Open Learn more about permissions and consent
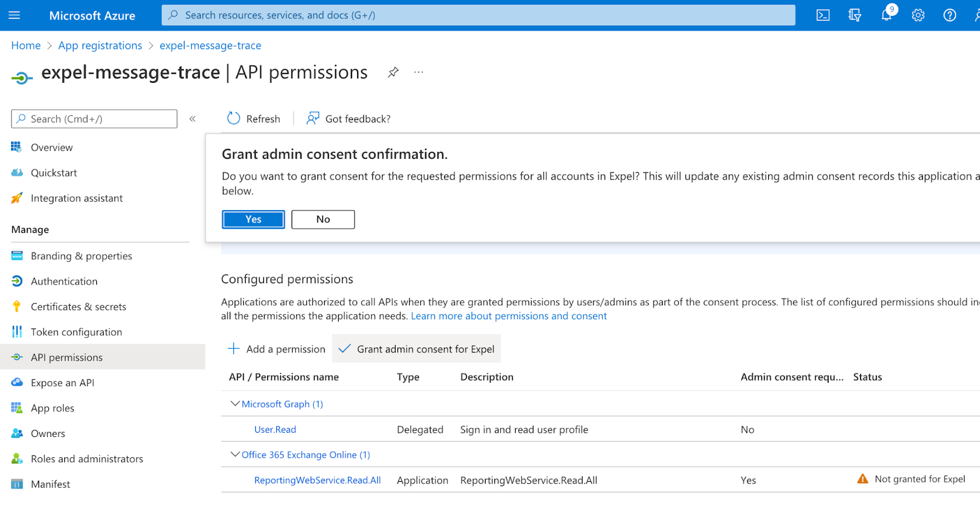Screen dimensions: 980x505 [509, 316]
